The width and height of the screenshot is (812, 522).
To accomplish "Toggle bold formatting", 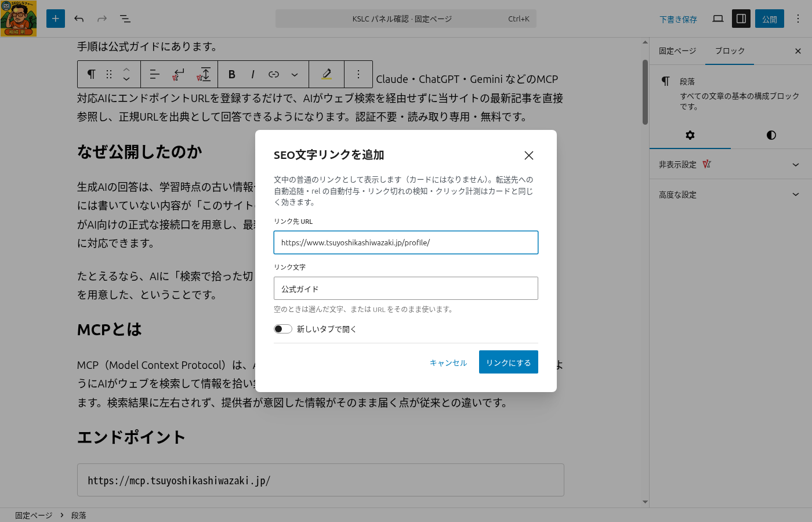I will click(x=232, y=74).
